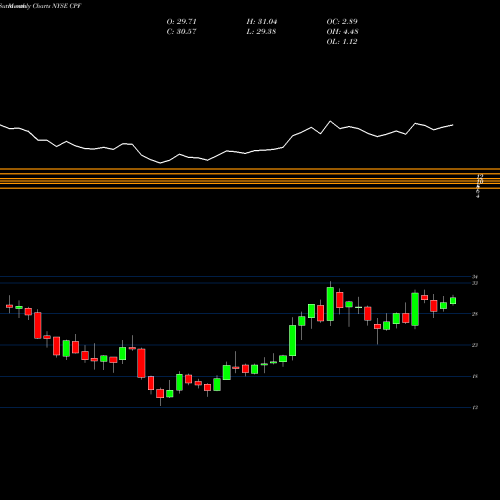Click the 'O: 29.71' open value

click(x=182, y=22)
